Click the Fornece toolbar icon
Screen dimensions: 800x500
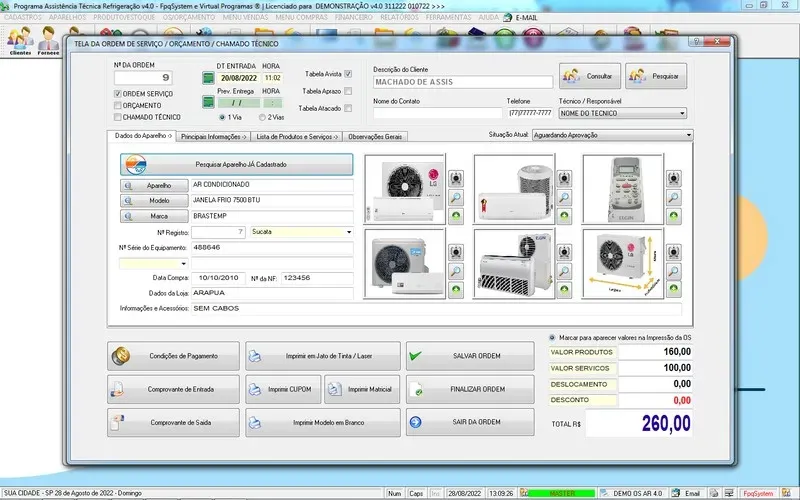point(48,42)
